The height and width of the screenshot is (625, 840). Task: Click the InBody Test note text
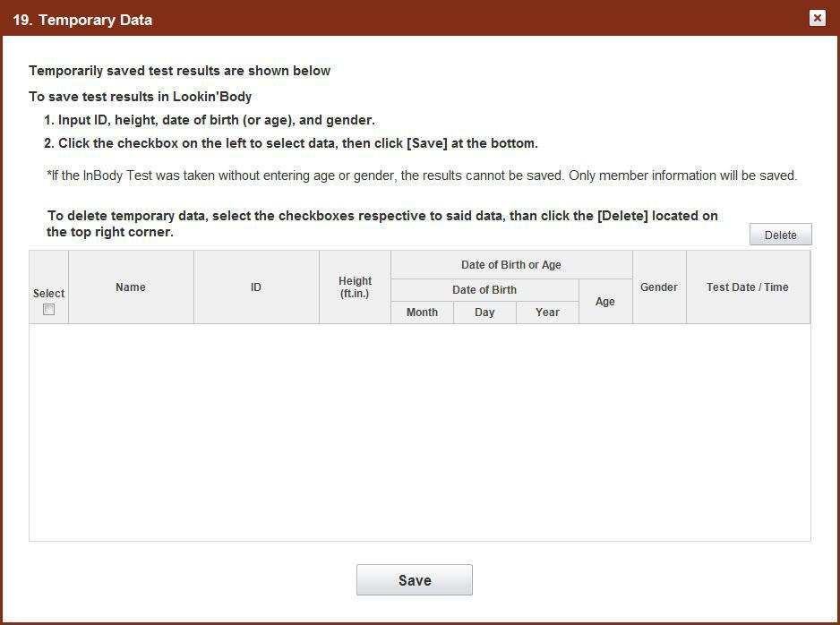pyautogui.click(x=422, y=176)
